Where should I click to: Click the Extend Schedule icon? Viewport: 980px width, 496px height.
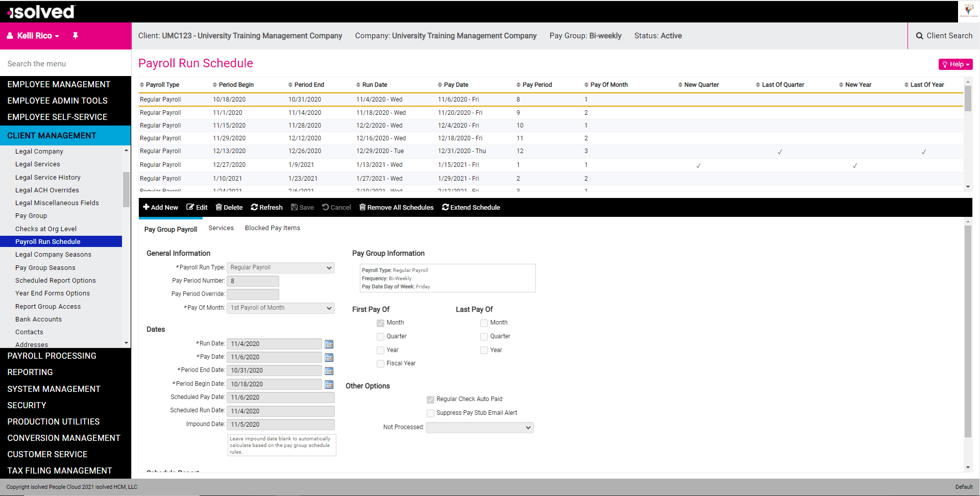point(445,207)
